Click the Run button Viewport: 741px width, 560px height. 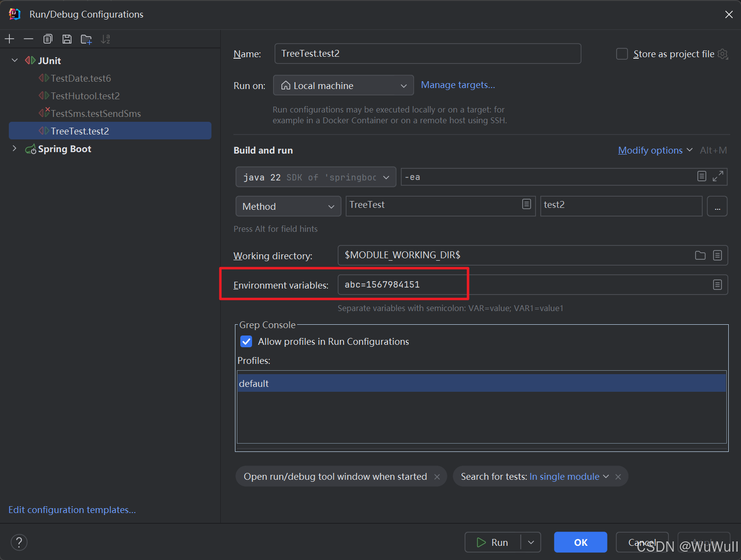493,542
